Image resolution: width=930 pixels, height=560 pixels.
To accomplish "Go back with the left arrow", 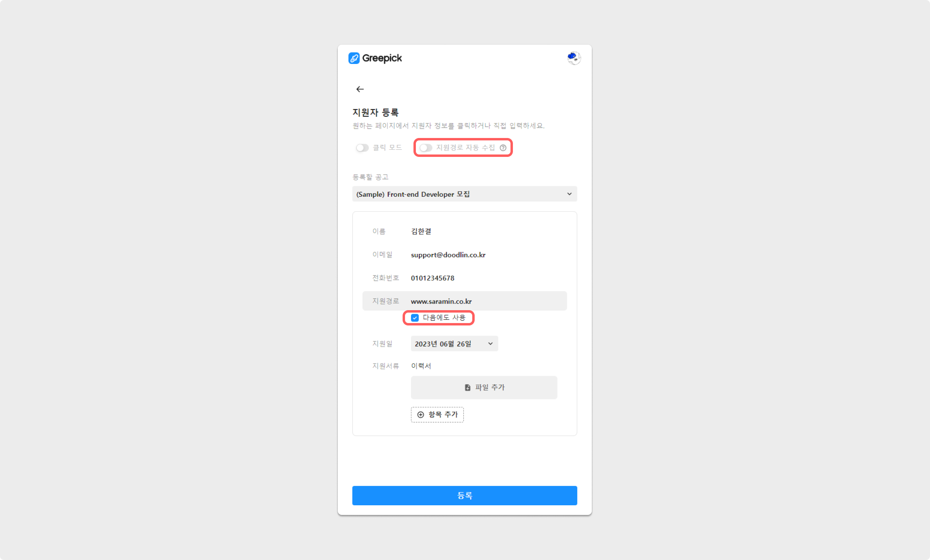I will 360,89.
